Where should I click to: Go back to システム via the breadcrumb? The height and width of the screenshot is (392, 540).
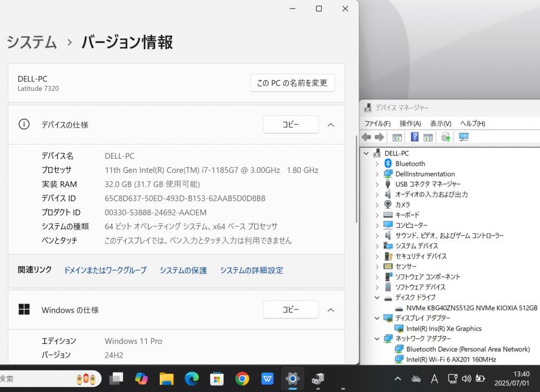32,42
